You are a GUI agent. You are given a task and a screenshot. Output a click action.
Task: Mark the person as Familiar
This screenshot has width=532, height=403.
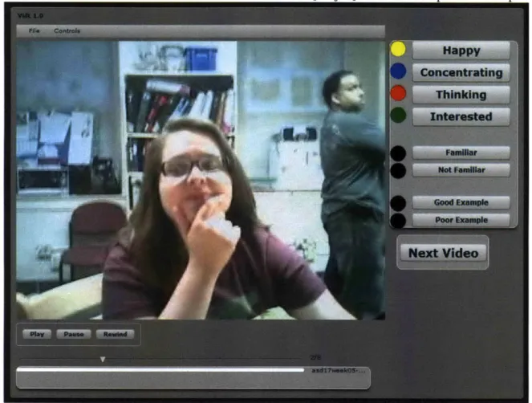tap(461, 153)
